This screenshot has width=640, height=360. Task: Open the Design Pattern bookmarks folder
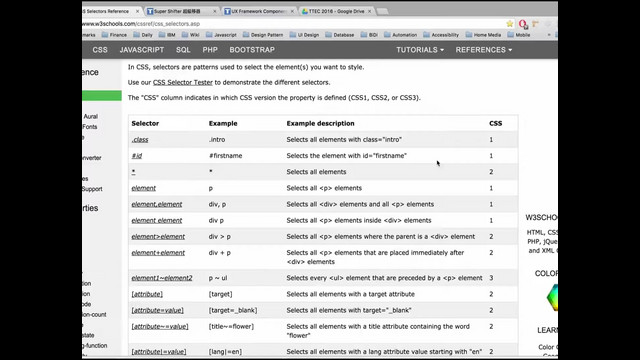point(263,35)
